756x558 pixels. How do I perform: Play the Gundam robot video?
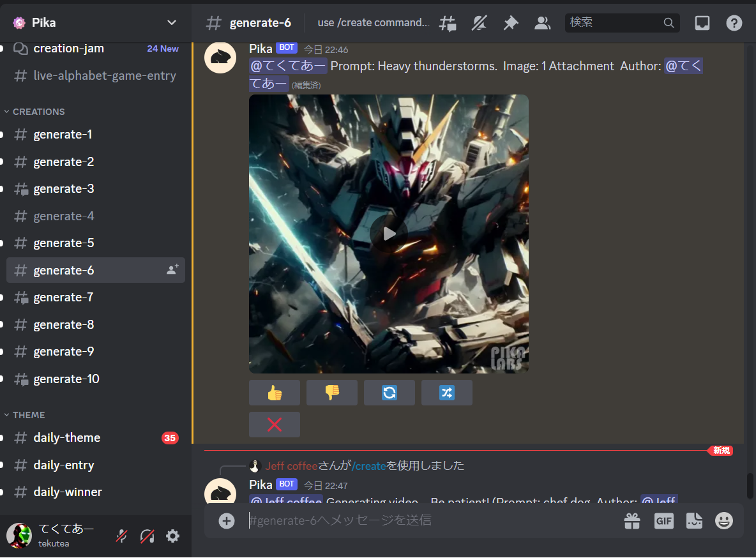(389, 234)
